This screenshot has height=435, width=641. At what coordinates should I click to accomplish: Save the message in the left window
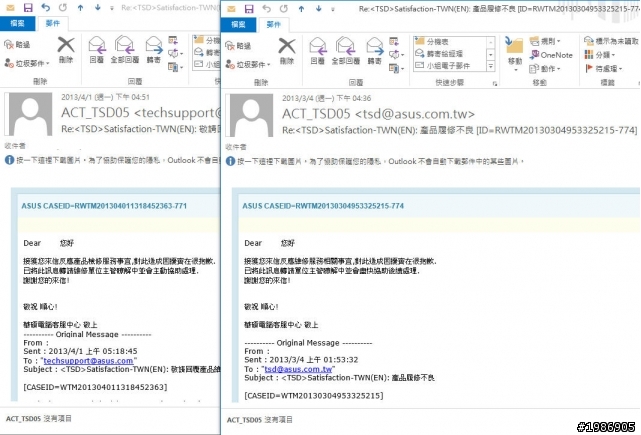(28, 7)
